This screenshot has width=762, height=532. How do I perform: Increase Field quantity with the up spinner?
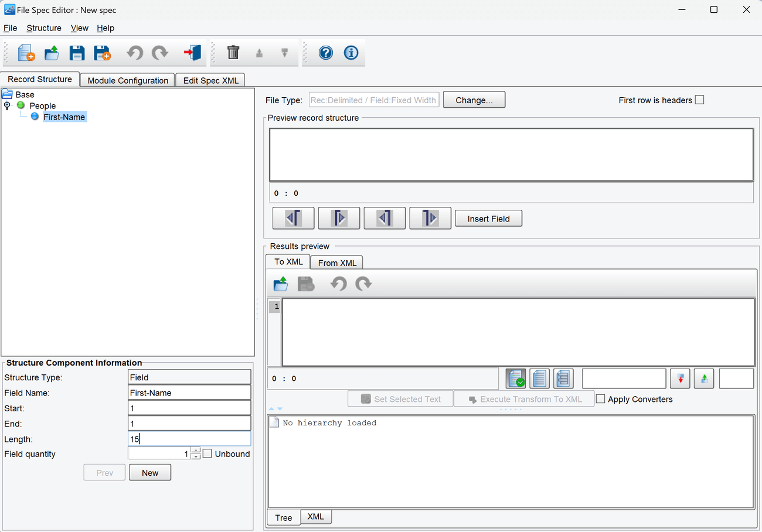[x=196, y=451]
